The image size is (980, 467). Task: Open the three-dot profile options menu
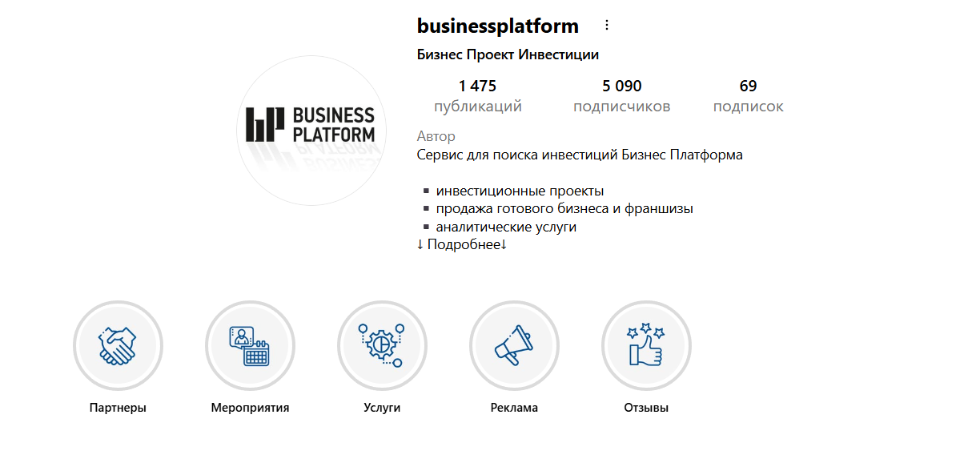click(606, 26)
